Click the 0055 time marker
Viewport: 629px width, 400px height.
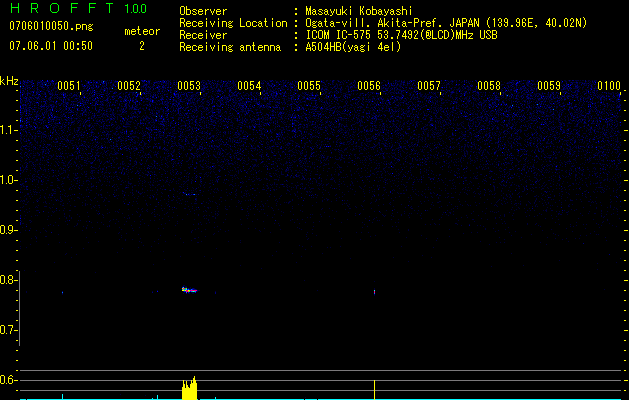[309, 86]
